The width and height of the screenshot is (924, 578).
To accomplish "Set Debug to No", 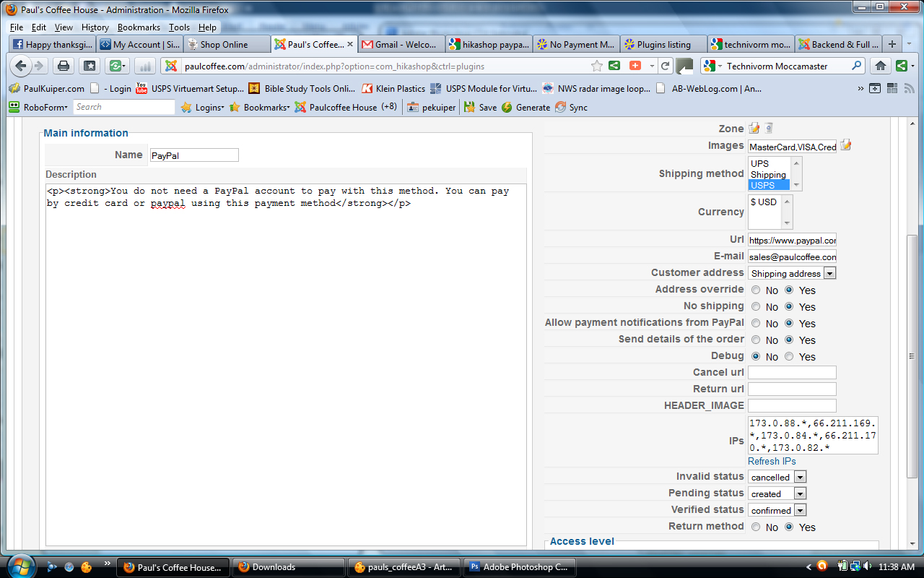I will [756, 356].
